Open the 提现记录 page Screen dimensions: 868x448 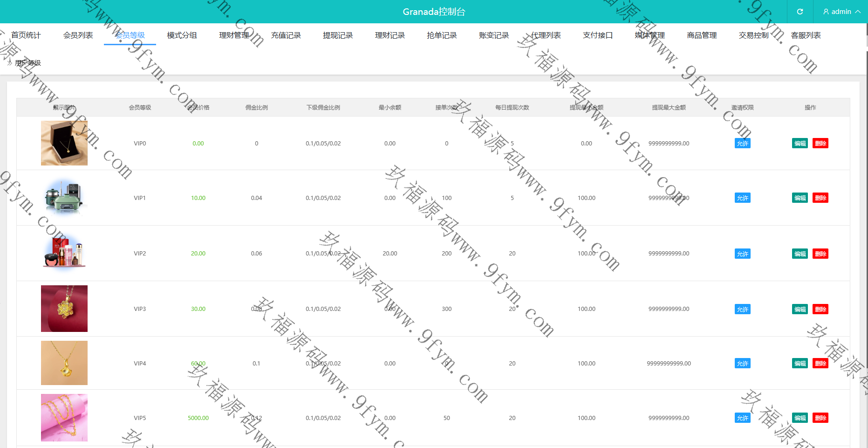coord(338,35)
